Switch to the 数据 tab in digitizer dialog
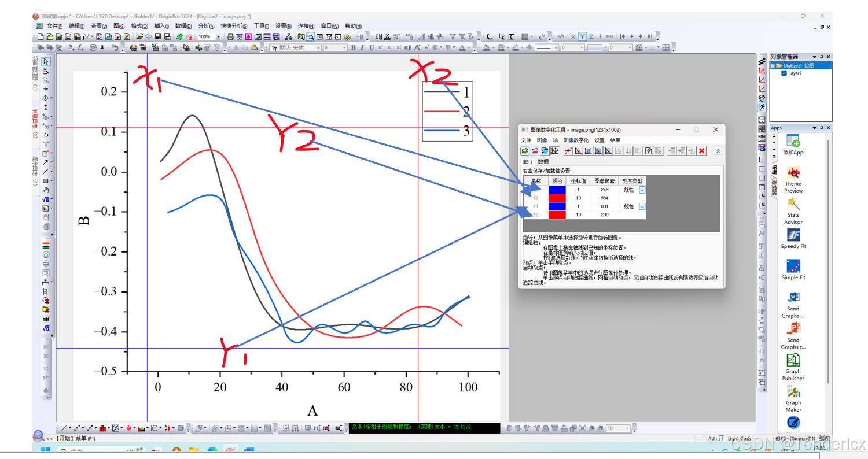Viewport: 868px width, 459px height. pyautogui.click(x=543, y=162)
